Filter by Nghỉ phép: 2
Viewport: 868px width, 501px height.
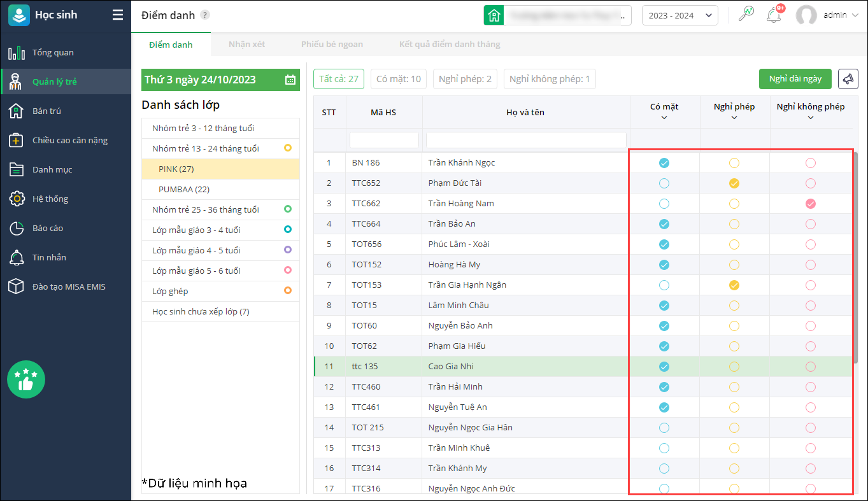[465, 79]
